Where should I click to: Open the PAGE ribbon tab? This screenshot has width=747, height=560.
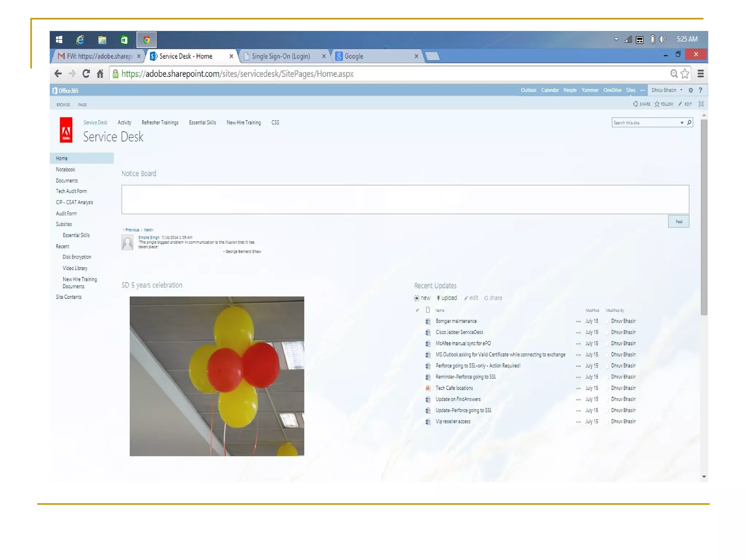tap(82, 105)
